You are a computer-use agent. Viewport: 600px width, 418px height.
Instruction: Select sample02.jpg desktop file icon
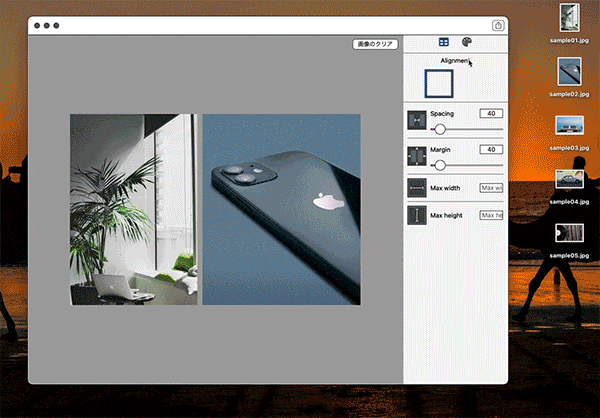tap(569, 72)
